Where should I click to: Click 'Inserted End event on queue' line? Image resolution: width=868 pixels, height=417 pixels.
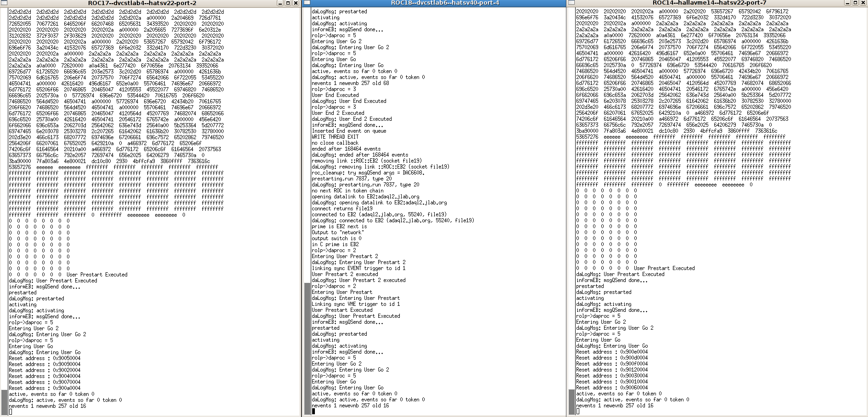click(x=349, y=131)
